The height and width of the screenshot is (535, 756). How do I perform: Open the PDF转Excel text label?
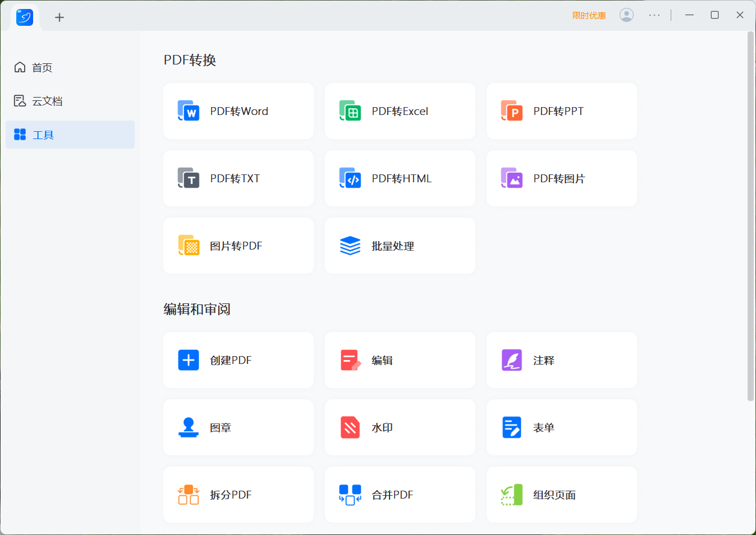(400, 111)
